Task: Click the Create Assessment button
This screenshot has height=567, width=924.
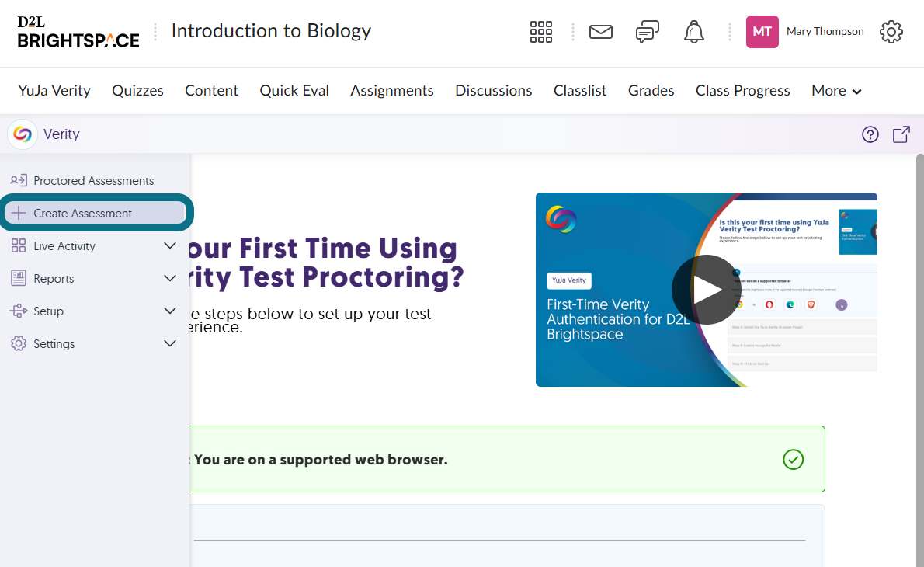Action: [x=96, y=213]
